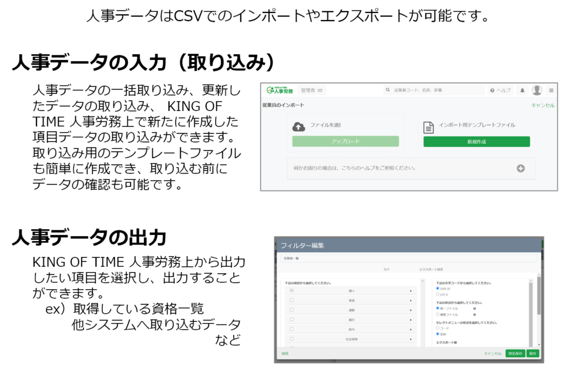585x392 pixels.
Task: Open the user avatar profile
Action: pos(537,90)
